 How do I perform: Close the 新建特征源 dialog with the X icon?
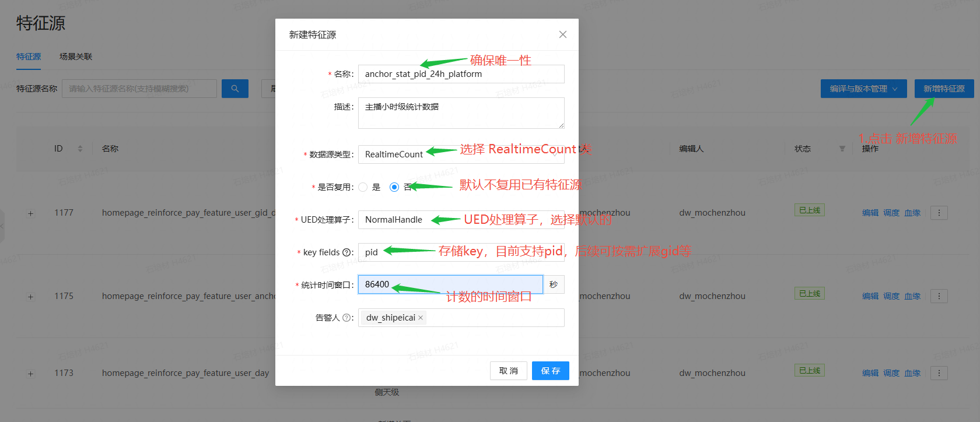[563, 34]
